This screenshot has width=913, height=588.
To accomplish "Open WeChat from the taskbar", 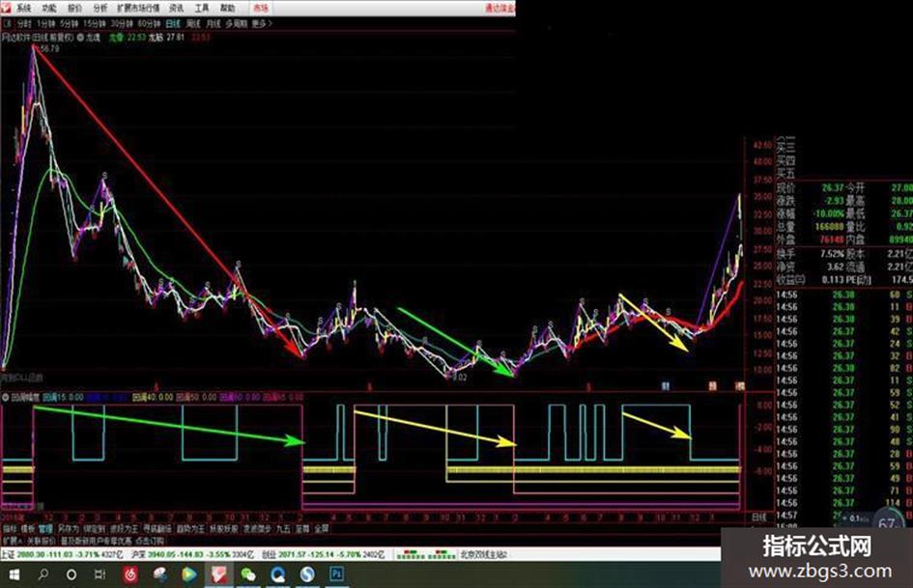I will 248,574.
